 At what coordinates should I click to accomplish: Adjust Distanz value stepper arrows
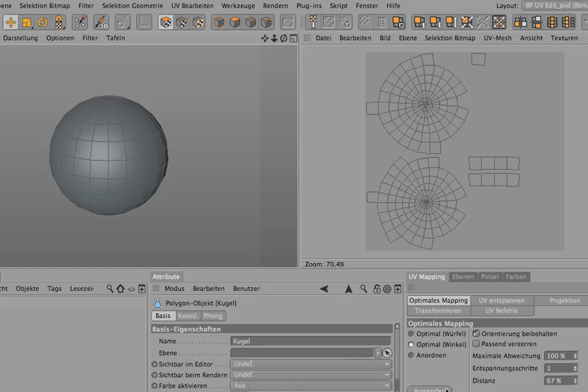point(575,381)
